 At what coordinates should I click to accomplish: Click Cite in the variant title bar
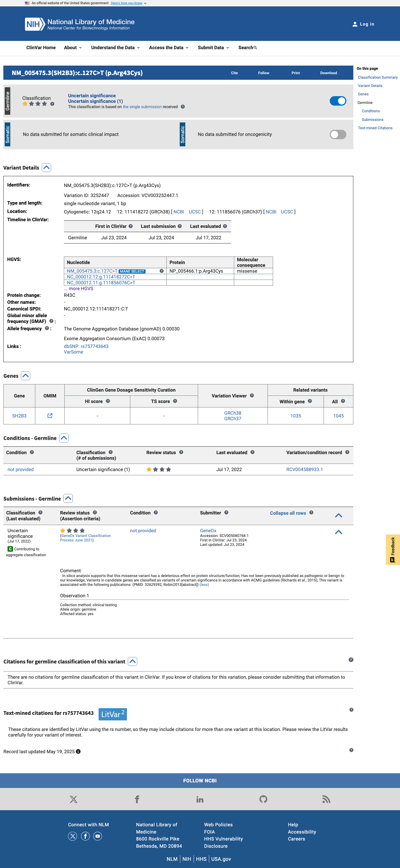[x=234, y=73]
